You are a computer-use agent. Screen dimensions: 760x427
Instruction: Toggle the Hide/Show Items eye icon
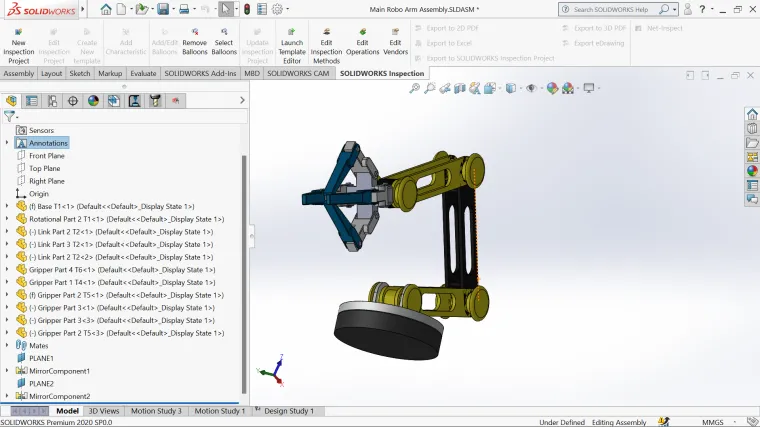tap(532, 88)
